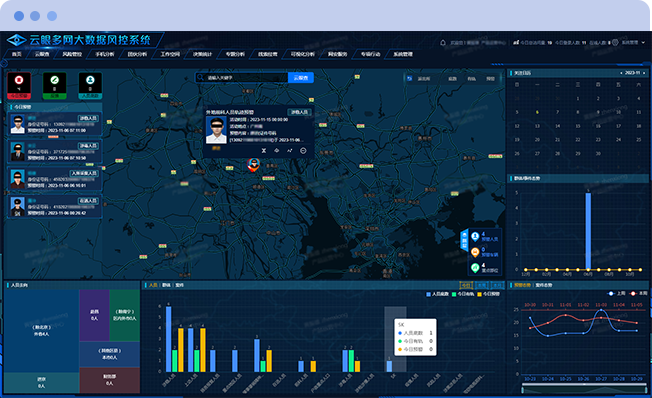This screenshot has width=652, height=398.
Task: Open the red alarm counter tile
Action: pyautogui.click(x=19, y=86)
